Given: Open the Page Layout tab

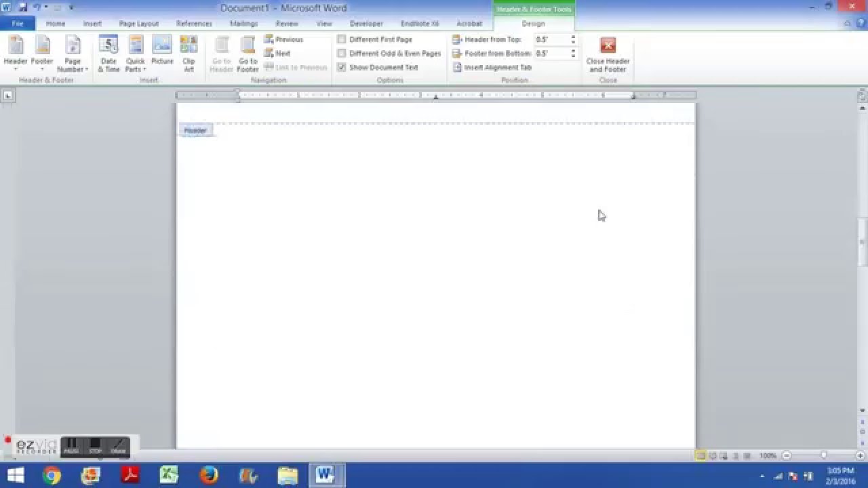Looking at the screenshot, I should [x=139, y=24].
